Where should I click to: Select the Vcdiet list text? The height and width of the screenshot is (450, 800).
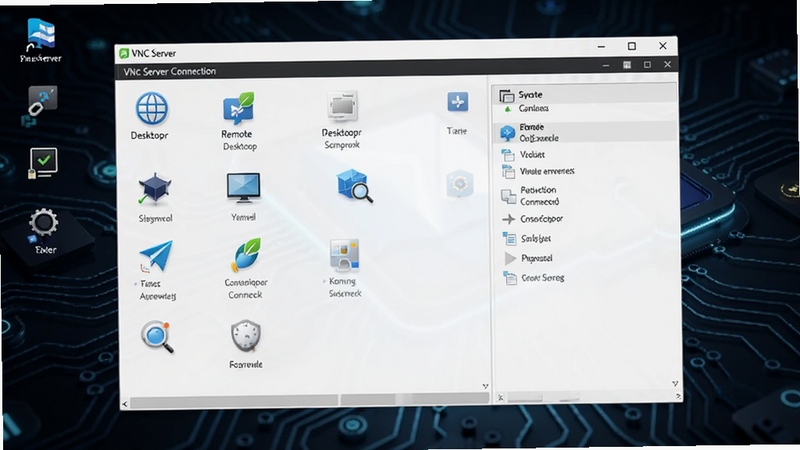[532, 154]
